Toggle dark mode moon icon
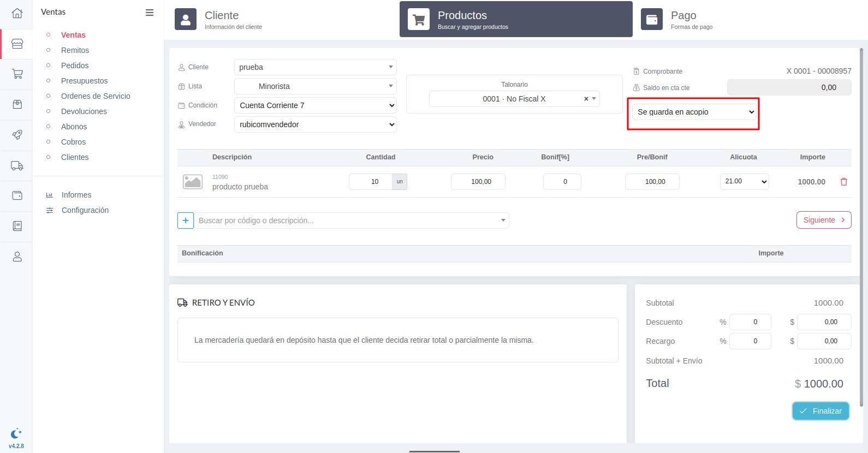Viewport: 868px width, 453px height. point(16,434)
